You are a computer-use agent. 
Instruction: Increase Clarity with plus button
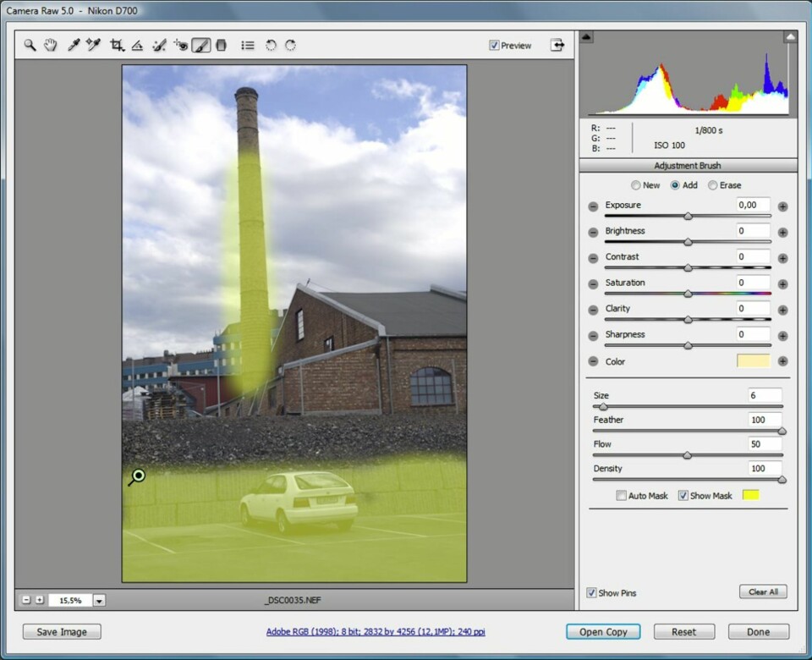coord(783,310)
